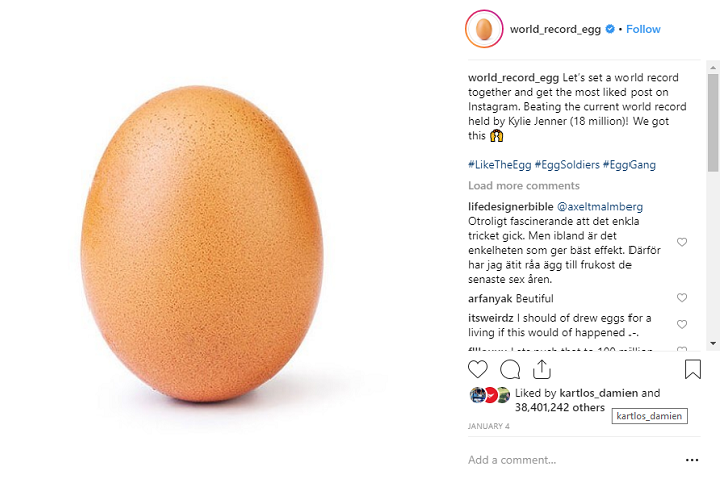720x480 pixels.
Task: Follow the world_record_egg account
Action: [643, 29]
